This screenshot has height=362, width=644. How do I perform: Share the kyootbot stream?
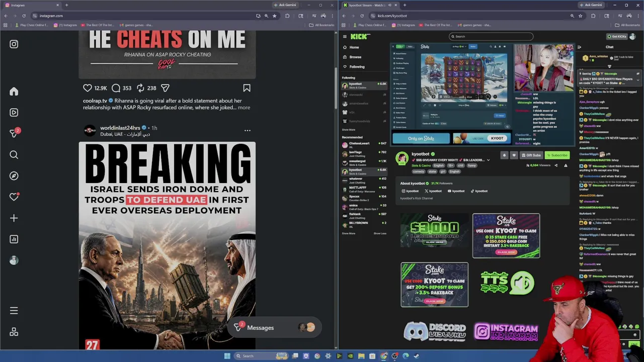click(556, 165)
